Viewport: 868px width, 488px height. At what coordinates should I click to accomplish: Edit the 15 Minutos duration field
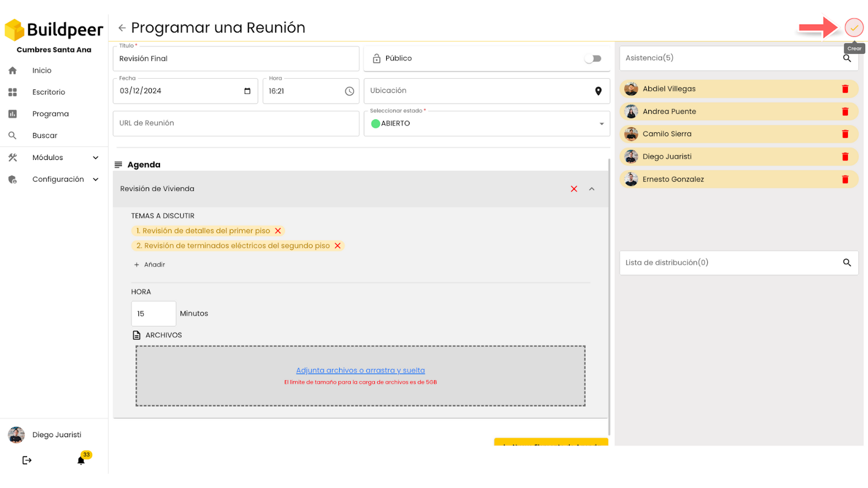pos(154,313)
